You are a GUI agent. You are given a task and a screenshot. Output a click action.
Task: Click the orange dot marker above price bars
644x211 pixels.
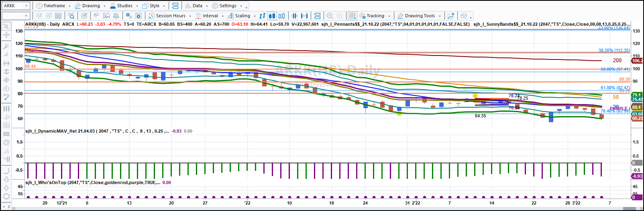tap(475, 96)
